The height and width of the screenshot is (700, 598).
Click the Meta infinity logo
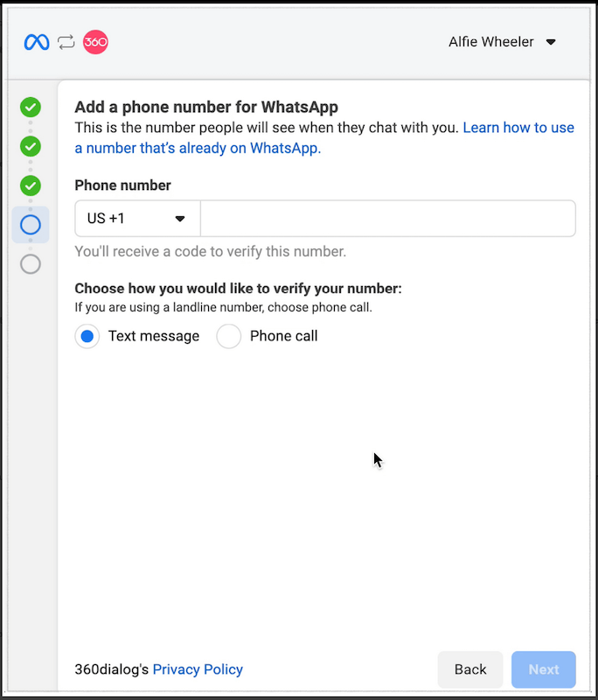(37, 42)
